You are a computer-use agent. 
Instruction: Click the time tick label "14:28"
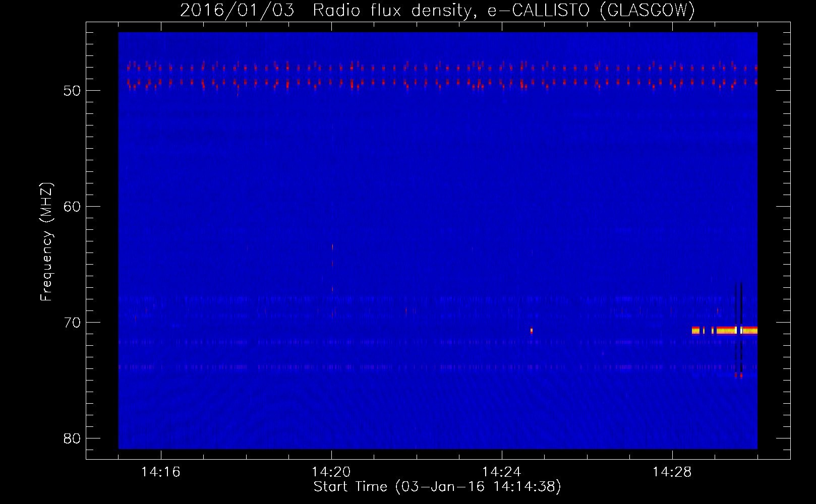pyautogui.click(x=672, y=472)
